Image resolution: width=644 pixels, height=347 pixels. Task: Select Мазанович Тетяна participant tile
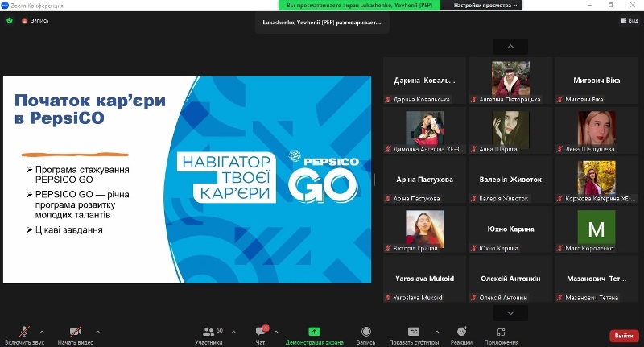pyautogui.click(x=597, y=279)
